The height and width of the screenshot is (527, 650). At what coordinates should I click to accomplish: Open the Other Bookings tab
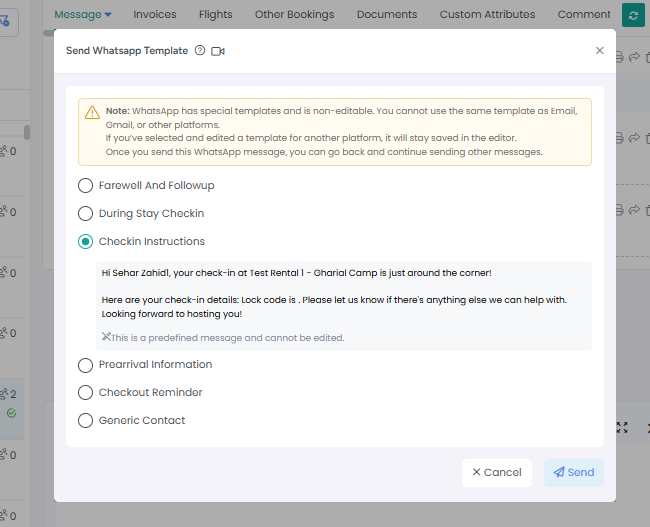(294, 15)
